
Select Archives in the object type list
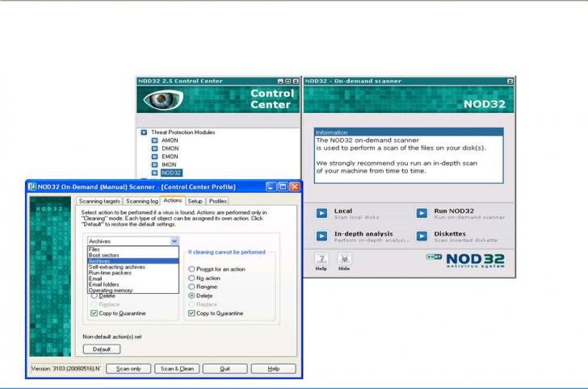(x=133, y=261)
